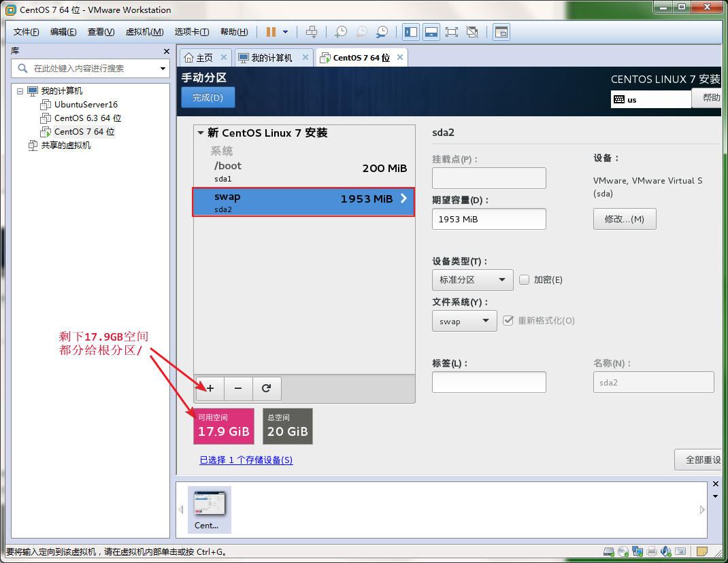The width and height of the screenshot is (728, 563).
Task: Click the 挂载点 input field
Action: [x=489, y=178]
